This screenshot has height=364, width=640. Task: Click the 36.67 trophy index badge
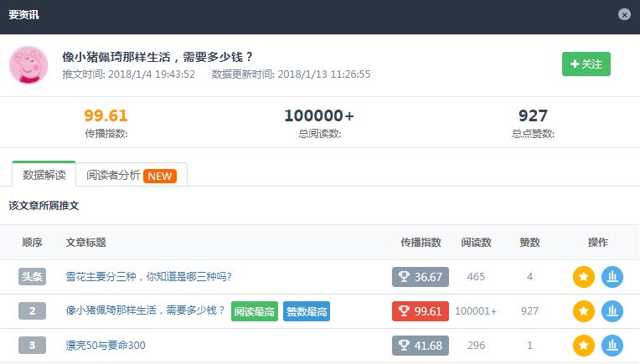(x=421, y=277)
